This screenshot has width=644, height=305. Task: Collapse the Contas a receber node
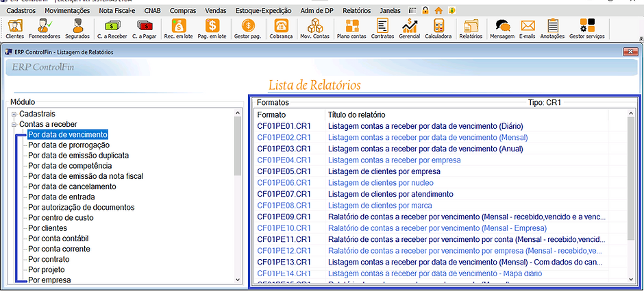[x=14, y=125]
